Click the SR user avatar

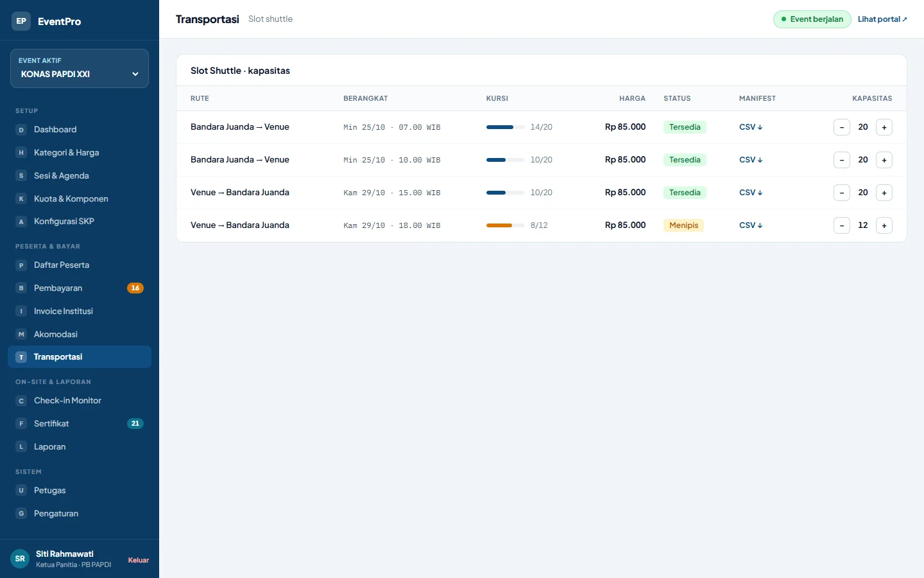point(20,559)
